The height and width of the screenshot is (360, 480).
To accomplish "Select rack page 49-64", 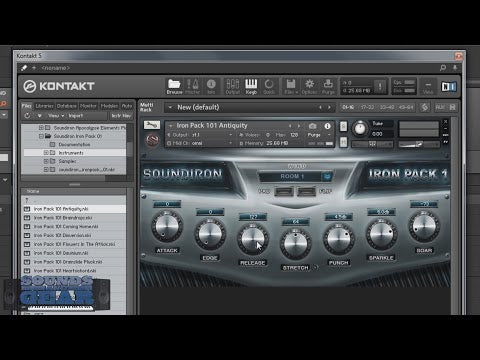I will (x=406, y=107).
